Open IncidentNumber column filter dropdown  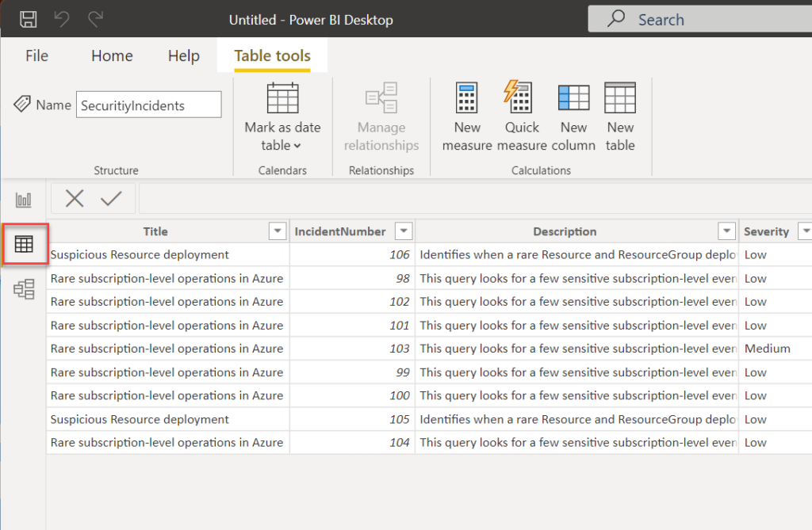tap(404, 231)
